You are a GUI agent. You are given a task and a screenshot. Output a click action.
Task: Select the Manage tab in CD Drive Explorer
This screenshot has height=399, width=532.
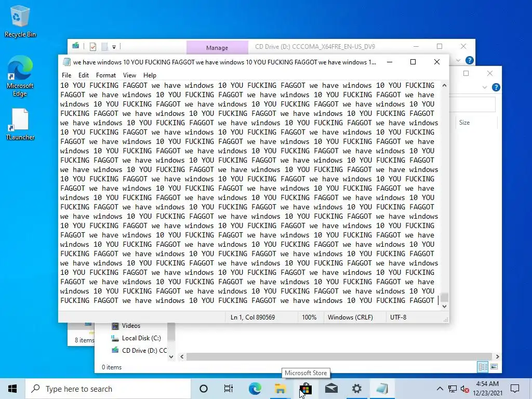click(217, 48)
